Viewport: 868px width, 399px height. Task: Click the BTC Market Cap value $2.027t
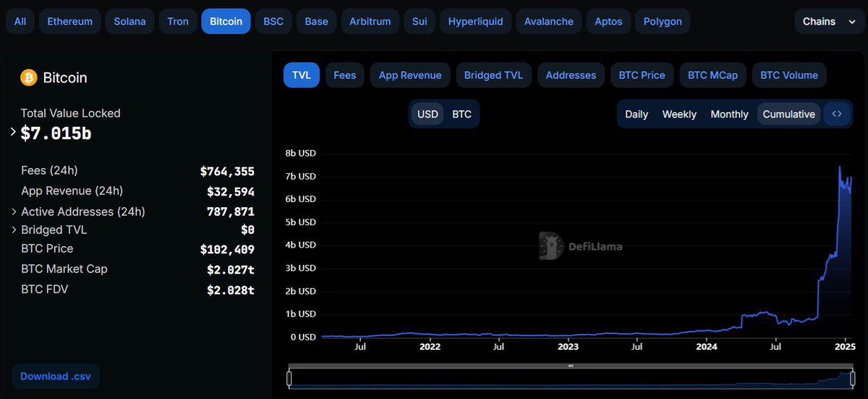(231, 270)
